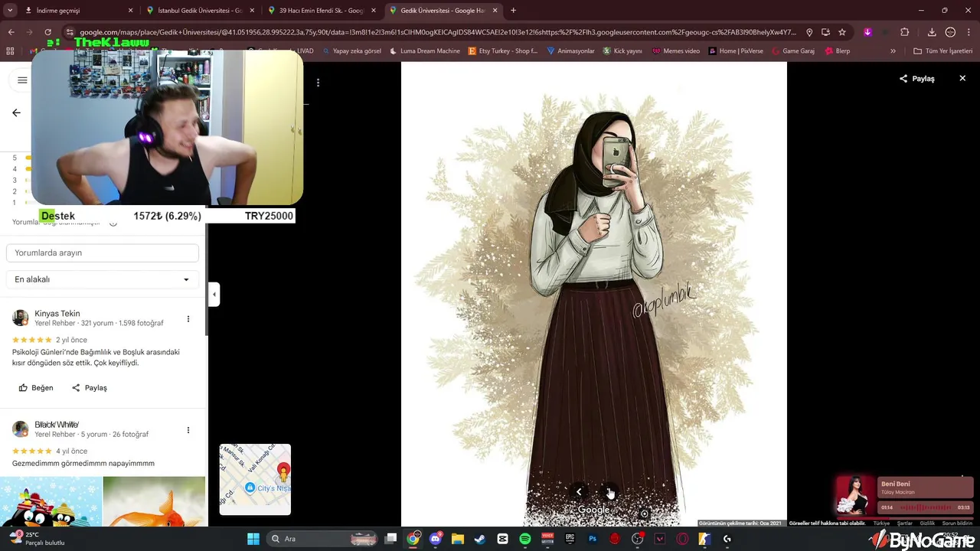Open the tab search dropdown arrow

(x=9, y=11)
